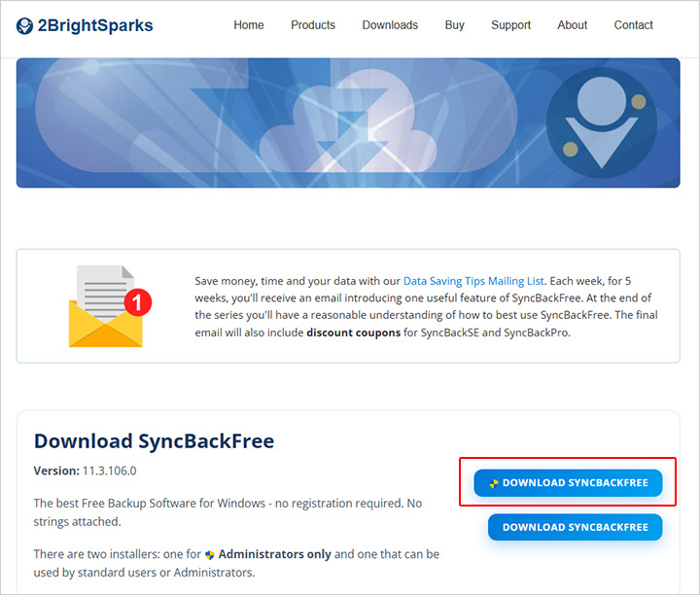The width and height of the screenshot is (700, 595).
Task: Click the shield icon beside Administrators only
Action: [210, 555]
